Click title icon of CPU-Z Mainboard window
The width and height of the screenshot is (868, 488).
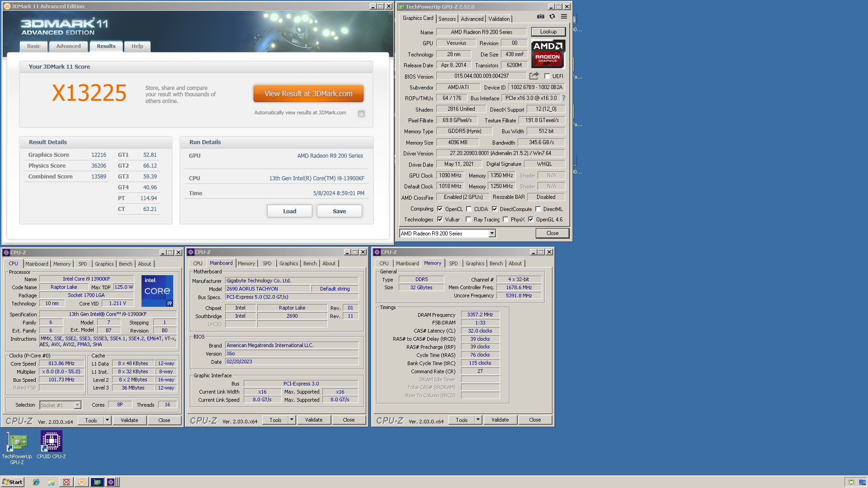pos(191,252)
